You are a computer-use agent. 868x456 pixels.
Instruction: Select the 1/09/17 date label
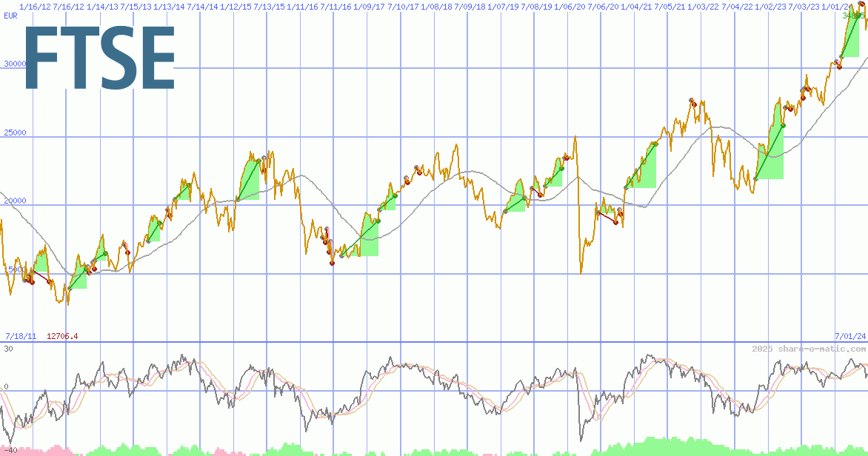pyautogui.click(x=369, y=7)
